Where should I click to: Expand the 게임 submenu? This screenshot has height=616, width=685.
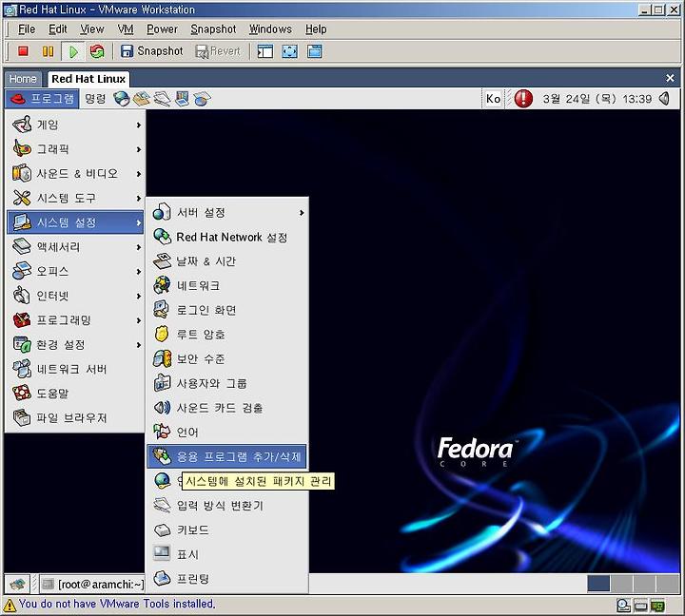click(75, 125)
